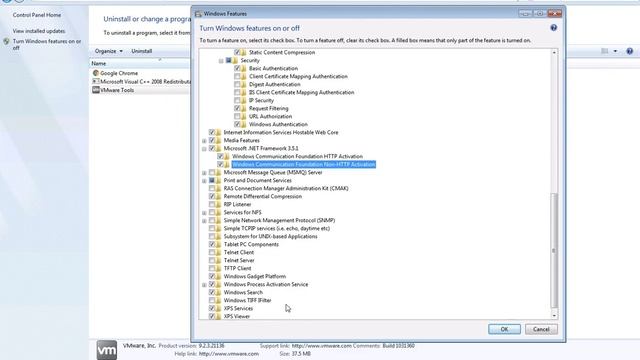The width and height of the screenshot is (640, 360).
Task: Uncheck Windows Communication Foundation Non-HTTP Activation
Action: (x=220, y=164)
